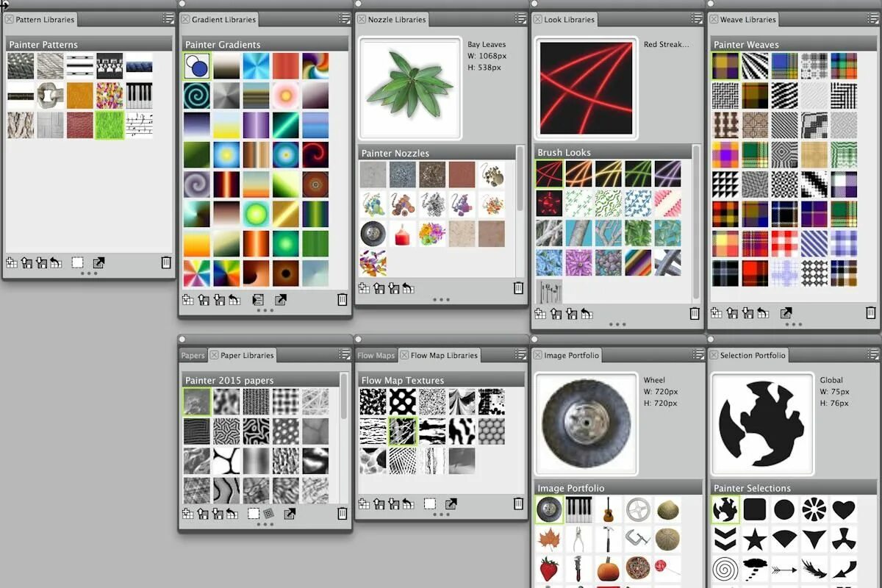Switch to the Flow Maps tab

click(x=376, y=355)
